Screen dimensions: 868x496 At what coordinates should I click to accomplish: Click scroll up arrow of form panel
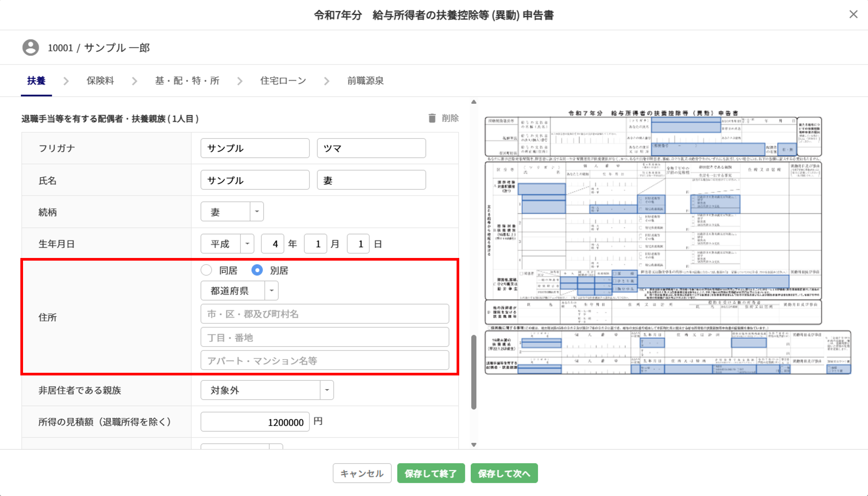pyautogui.click(x=474, y=102)
